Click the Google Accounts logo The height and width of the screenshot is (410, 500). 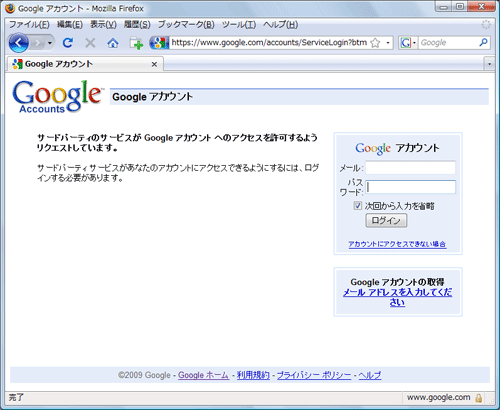pyautogui.click(x=57, y=97)
